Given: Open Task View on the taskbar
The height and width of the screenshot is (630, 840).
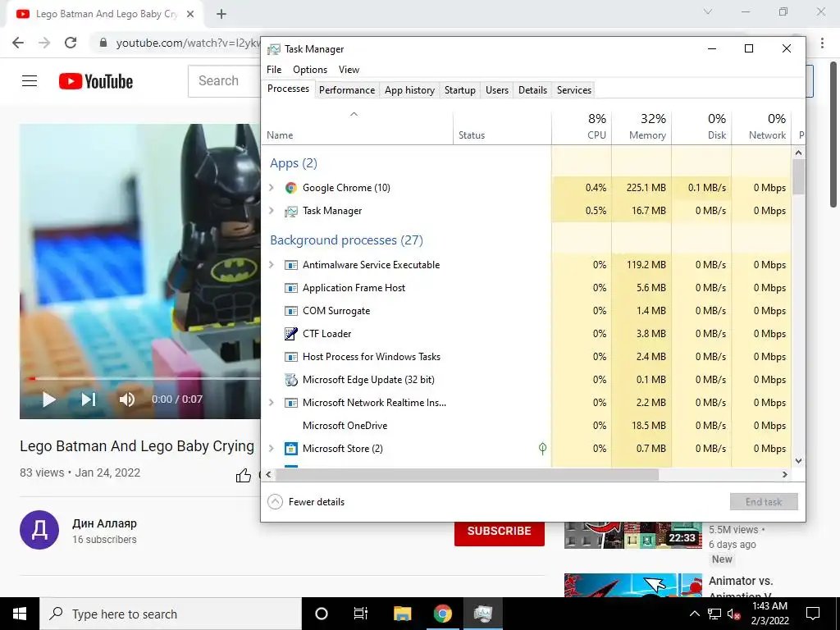Looking at the screenshot, I should (361, 614).
